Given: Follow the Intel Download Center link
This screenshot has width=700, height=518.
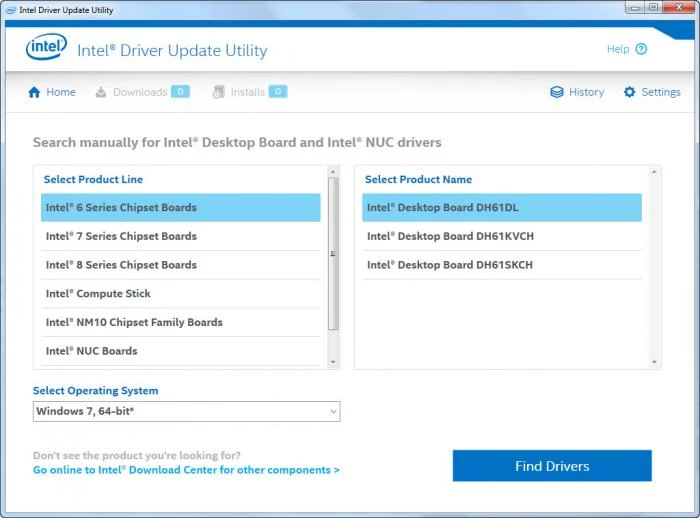Looking at the screenshot, I should (x=186, y=470).
